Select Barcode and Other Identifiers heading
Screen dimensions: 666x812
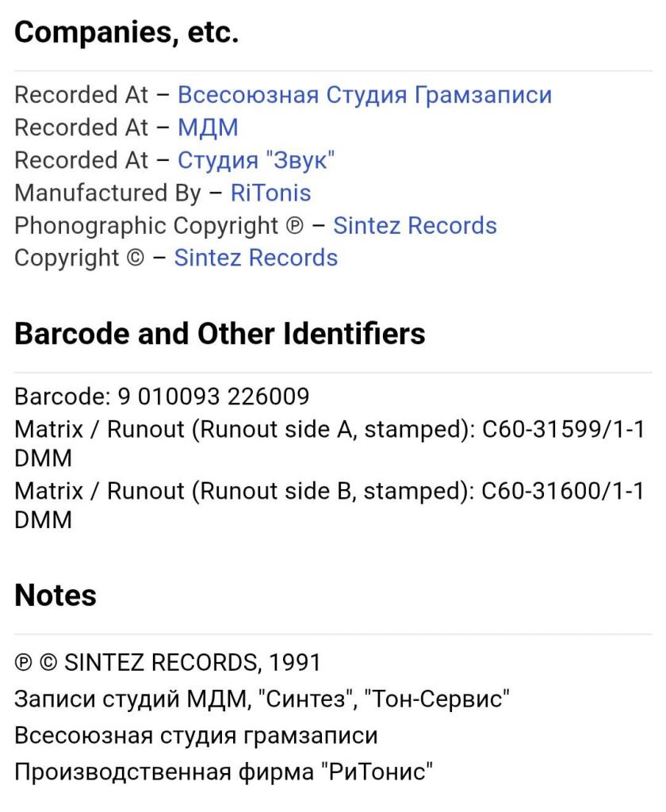220,334
